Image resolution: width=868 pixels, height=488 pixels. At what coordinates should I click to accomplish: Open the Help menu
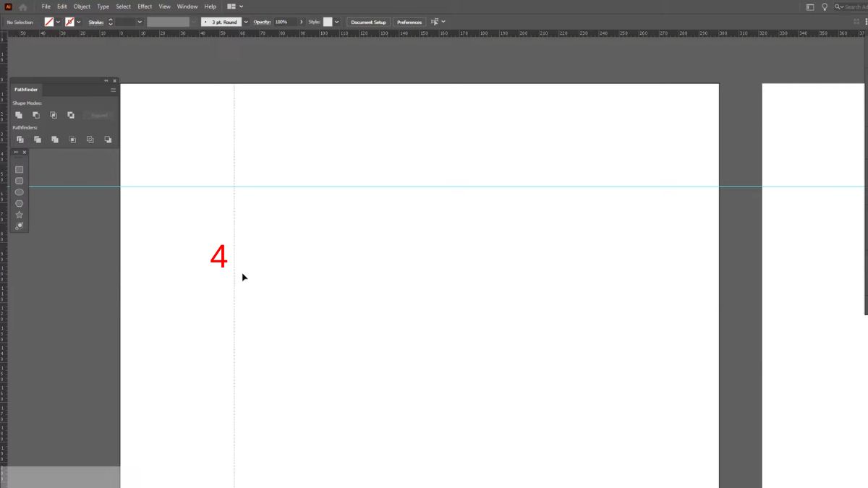pyautogui.click(x=210, y=7)
